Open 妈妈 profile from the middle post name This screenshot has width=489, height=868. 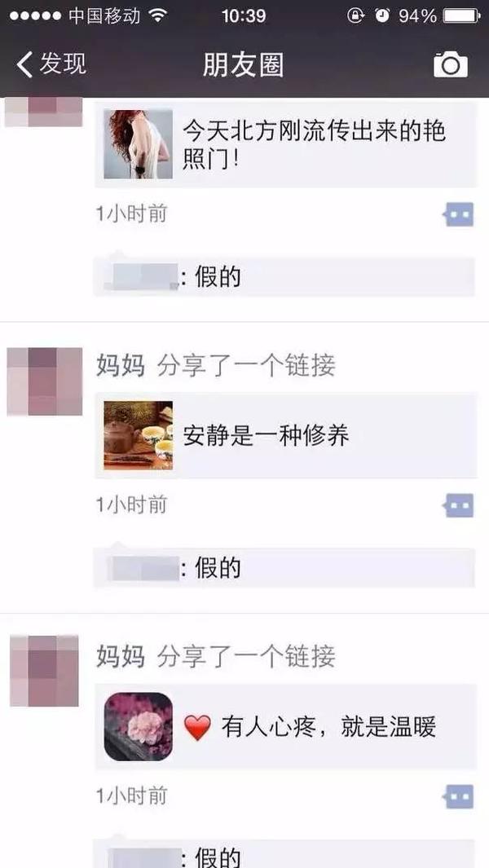click(x=121, y=366)
